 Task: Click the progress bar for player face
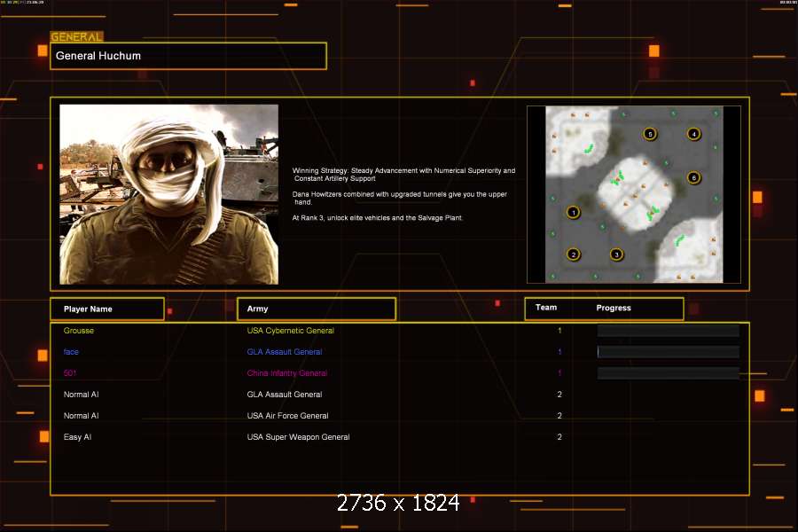pyautogui.click(x=668, y=352)
